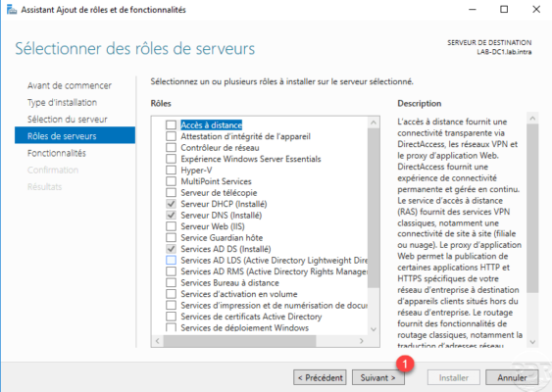Check Service Guardian hôte checkbox
This screenshot has width=552, height=392.
pyautogui.click(x=172, y=237)
